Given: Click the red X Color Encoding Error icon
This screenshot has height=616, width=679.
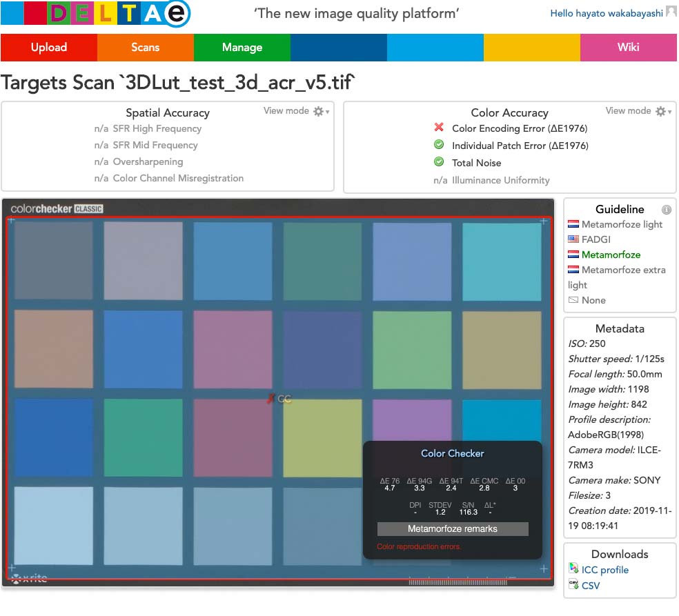Looking at the screenshot, I should [439, 127].
